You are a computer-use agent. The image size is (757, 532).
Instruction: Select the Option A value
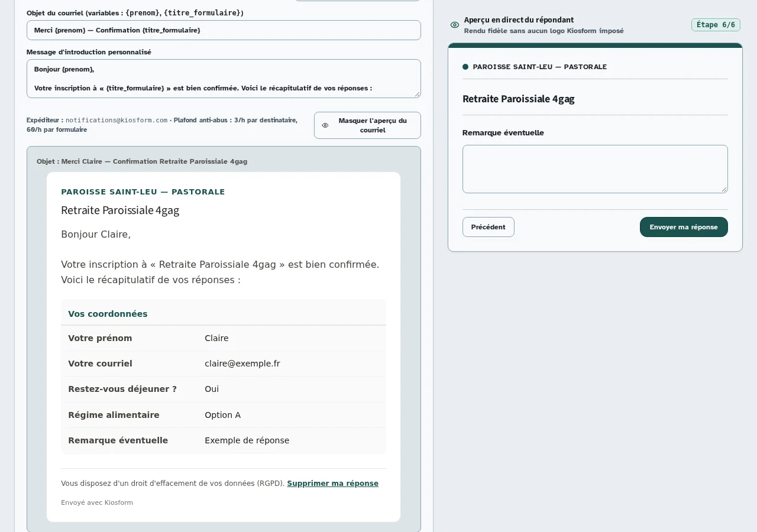point(223,415)
